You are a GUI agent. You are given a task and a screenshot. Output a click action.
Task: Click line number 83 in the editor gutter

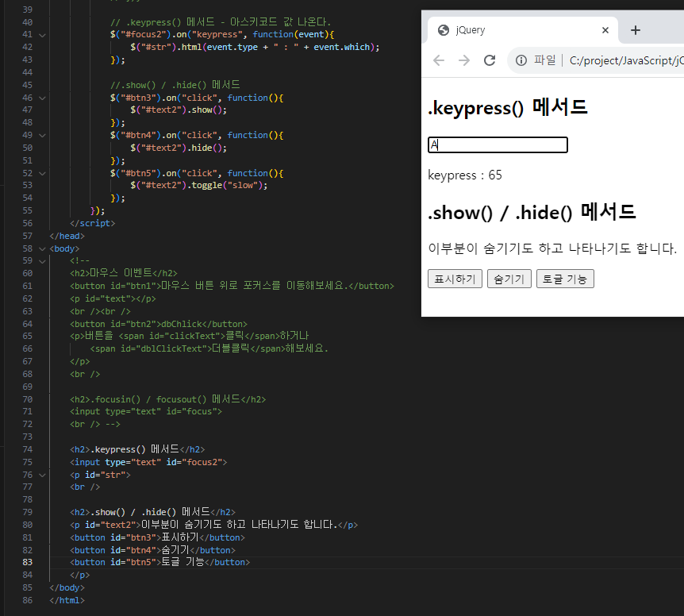click(x=28, y=562)
